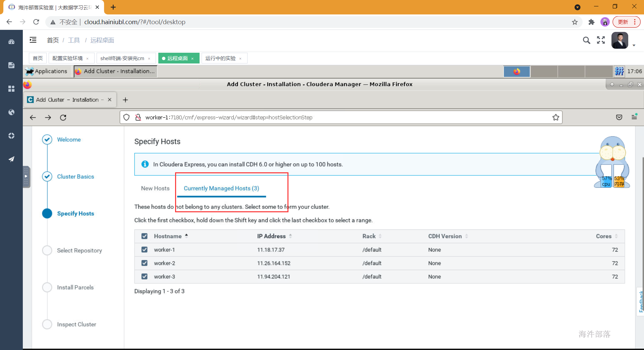Click the 更新 Chrome update button

(626, 22)
